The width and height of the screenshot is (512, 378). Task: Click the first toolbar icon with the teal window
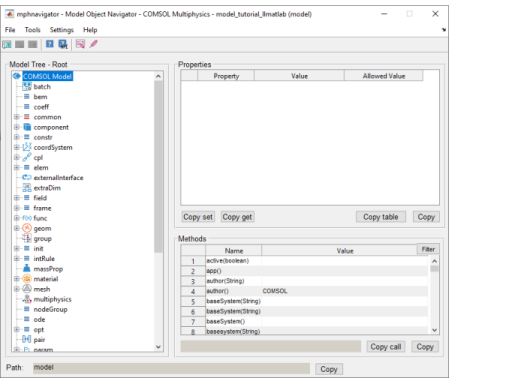pos(7,44)
